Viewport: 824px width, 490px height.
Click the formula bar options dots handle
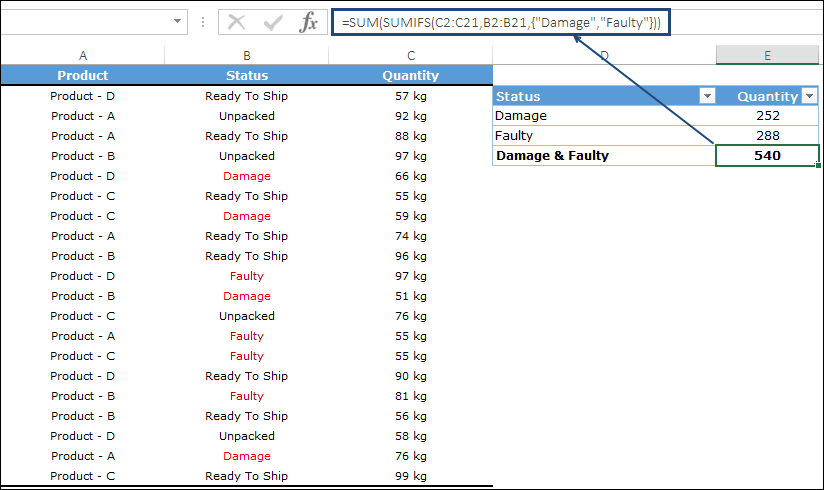(x=203, y=22)
